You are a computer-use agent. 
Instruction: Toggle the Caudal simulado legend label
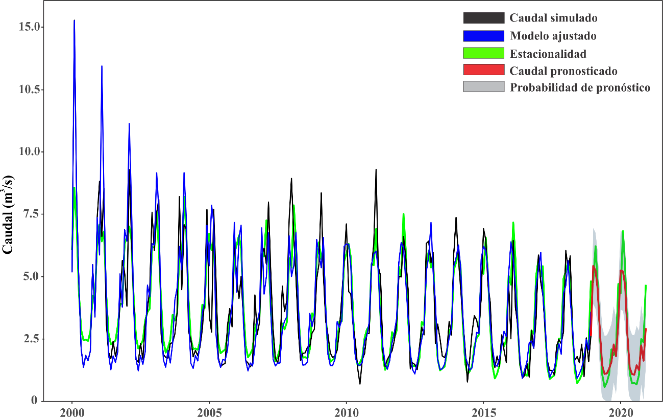552,18
